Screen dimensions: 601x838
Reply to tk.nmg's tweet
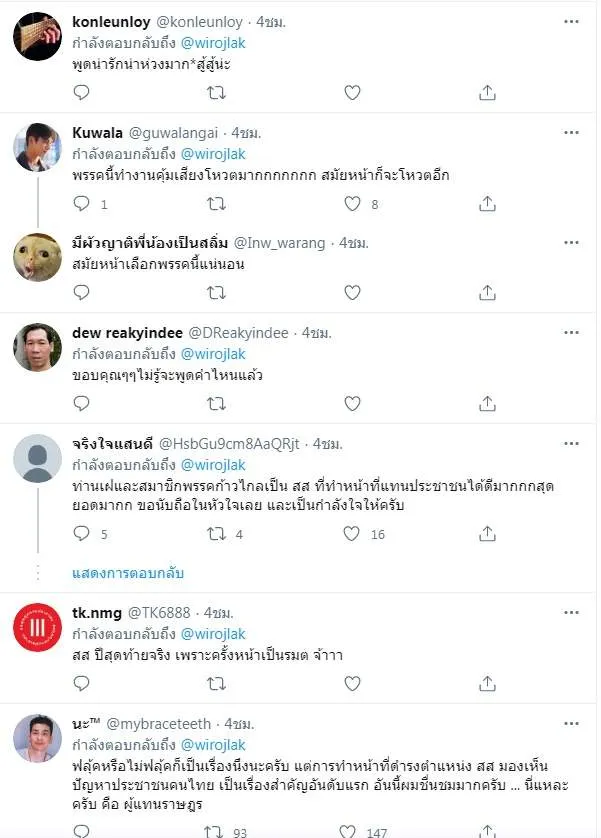[x=82, y=683]
